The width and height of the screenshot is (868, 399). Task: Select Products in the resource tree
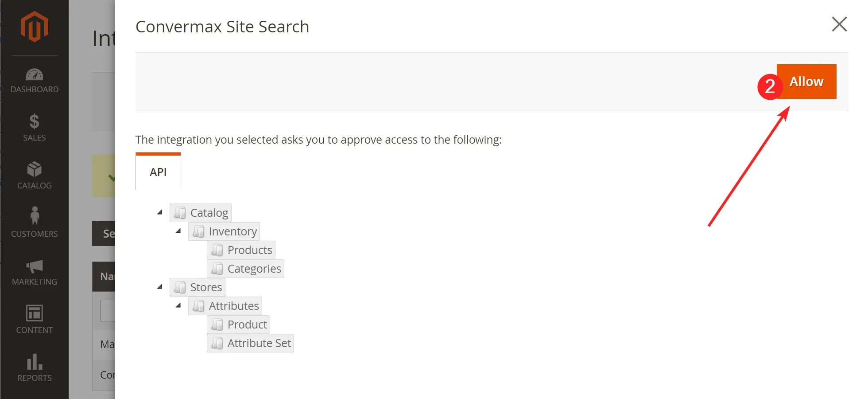point(249,250)
